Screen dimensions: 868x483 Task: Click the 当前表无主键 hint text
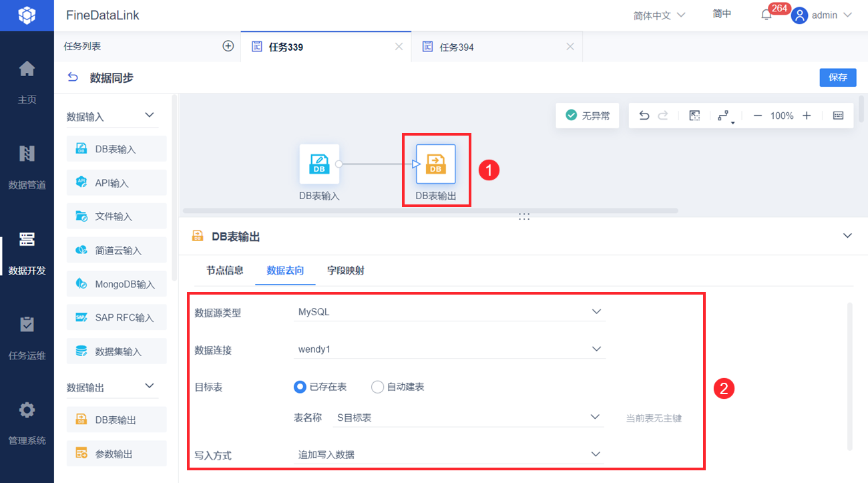point(654,418)
